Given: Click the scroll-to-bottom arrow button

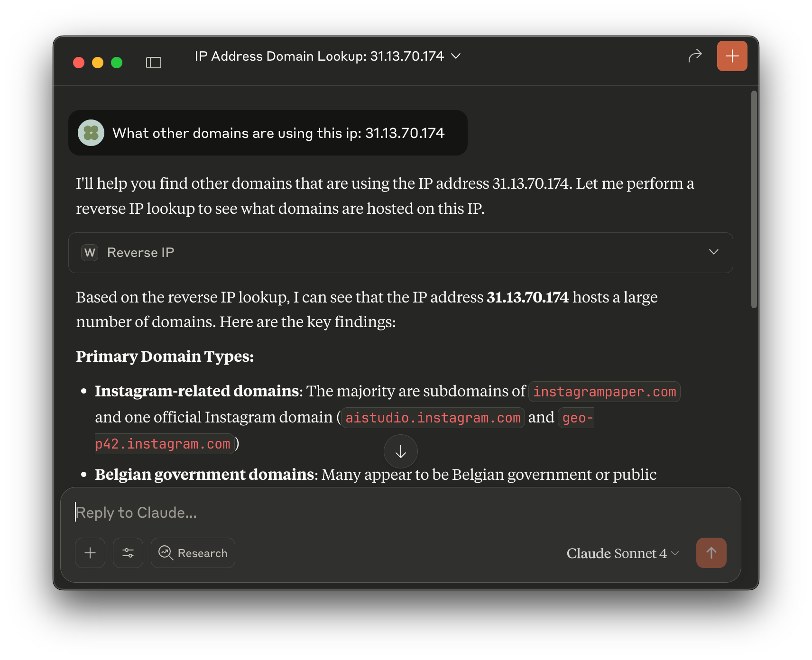Looking at the screenshot, I should tap(401, 451).
